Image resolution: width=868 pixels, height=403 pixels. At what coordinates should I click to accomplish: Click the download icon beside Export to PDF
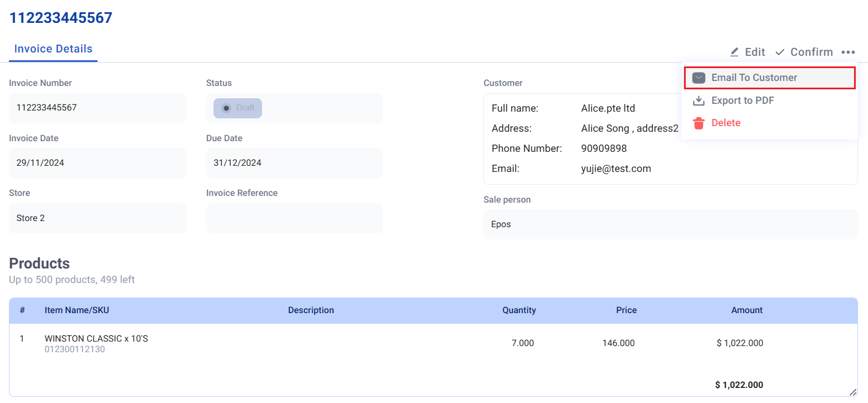(699, 100)
